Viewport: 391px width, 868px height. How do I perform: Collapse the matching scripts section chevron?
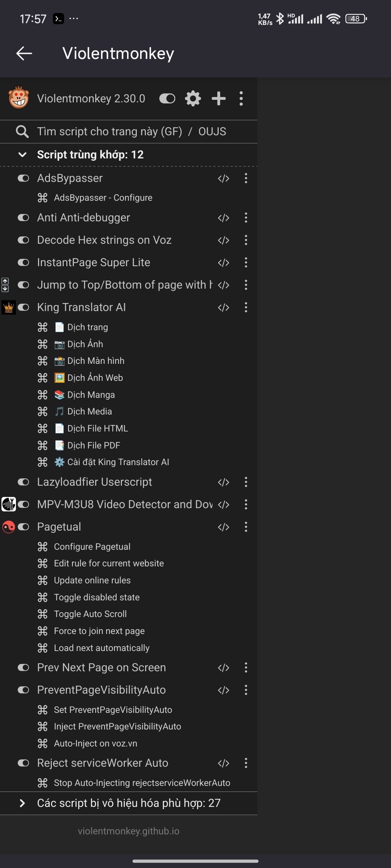coord(22,155)
